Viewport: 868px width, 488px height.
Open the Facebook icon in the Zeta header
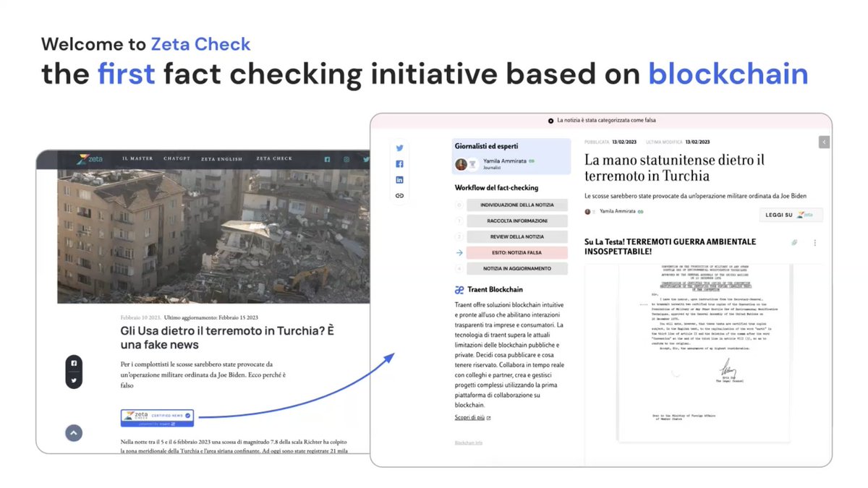tap(327, 159)
